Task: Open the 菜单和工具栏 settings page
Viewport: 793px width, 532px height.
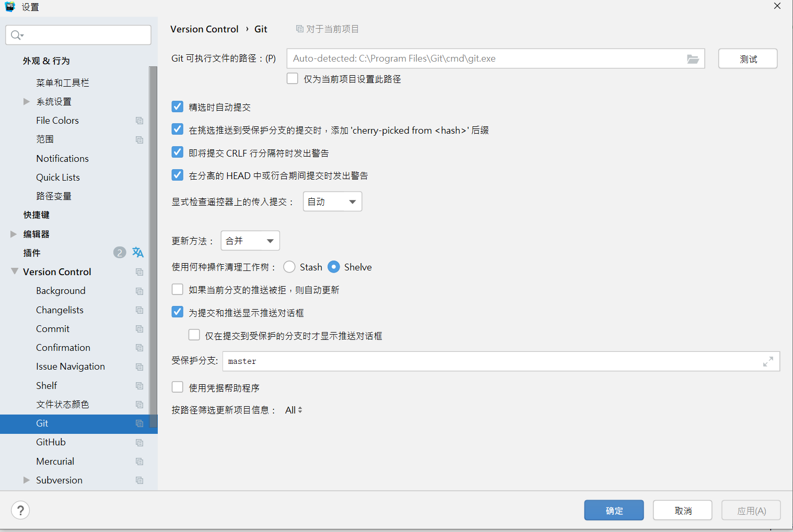Action: [x=63, y=82]
